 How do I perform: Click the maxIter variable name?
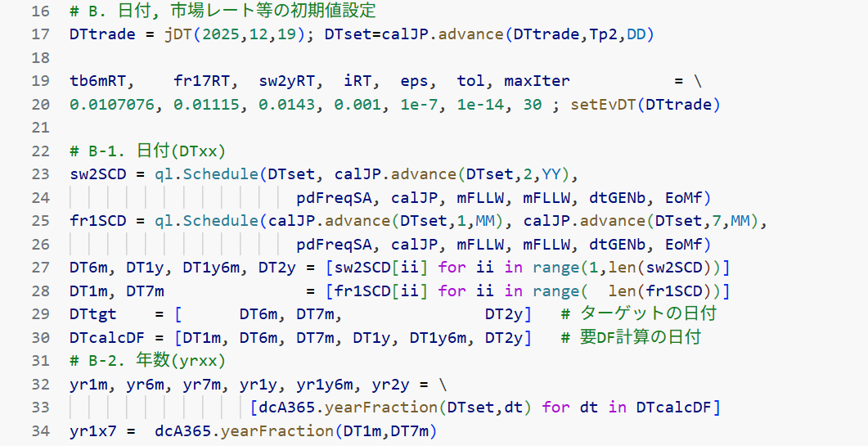pos(537,81)
